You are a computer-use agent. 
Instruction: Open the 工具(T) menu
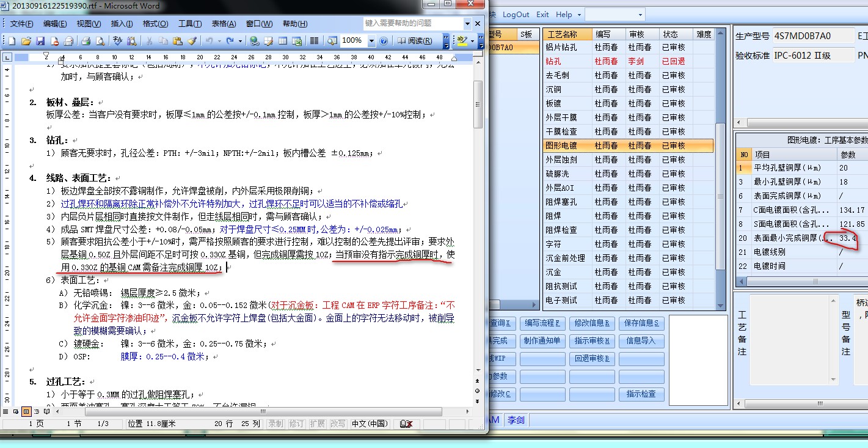[x=190, y=24]
